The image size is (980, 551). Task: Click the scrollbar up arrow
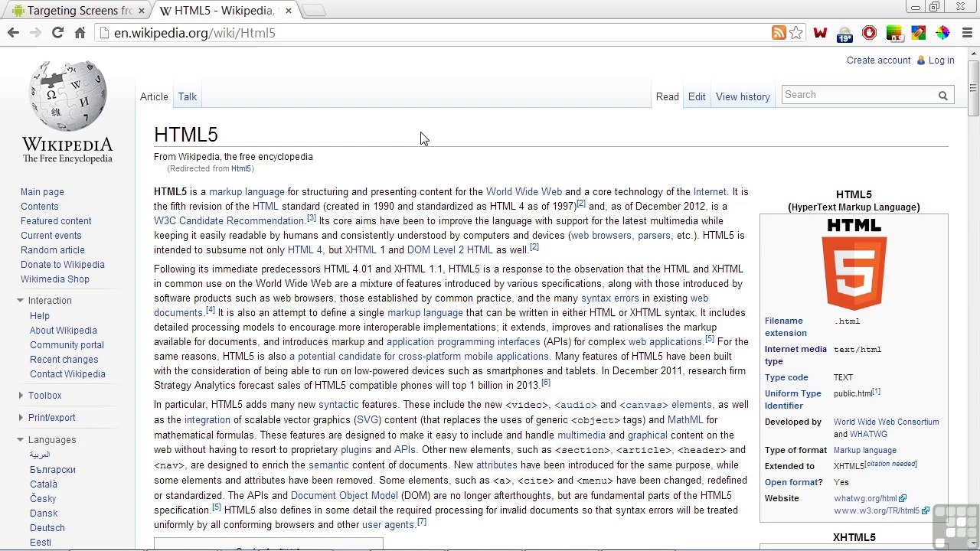pos(973,54)
